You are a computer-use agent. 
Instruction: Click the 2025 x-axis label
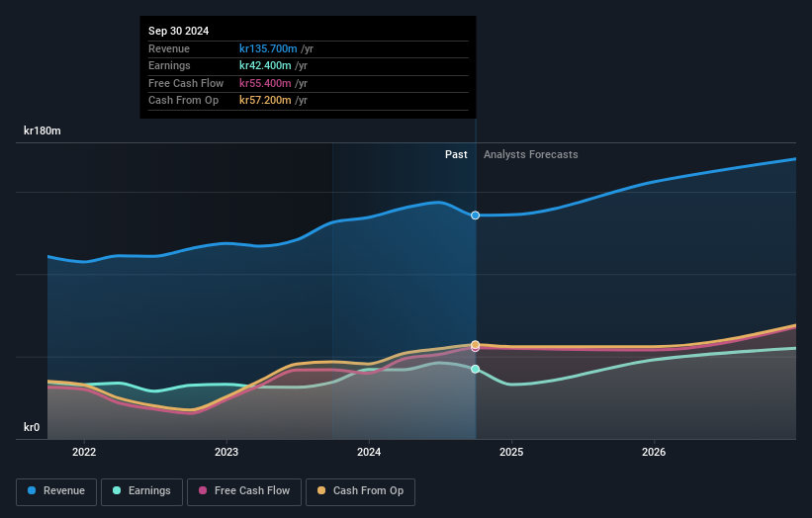coord(511,453)
